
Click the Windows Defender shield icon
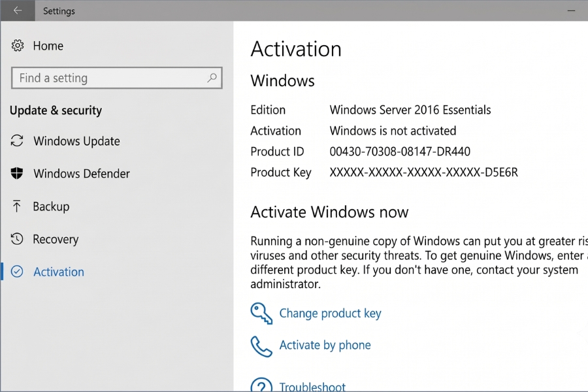[17, 173]
